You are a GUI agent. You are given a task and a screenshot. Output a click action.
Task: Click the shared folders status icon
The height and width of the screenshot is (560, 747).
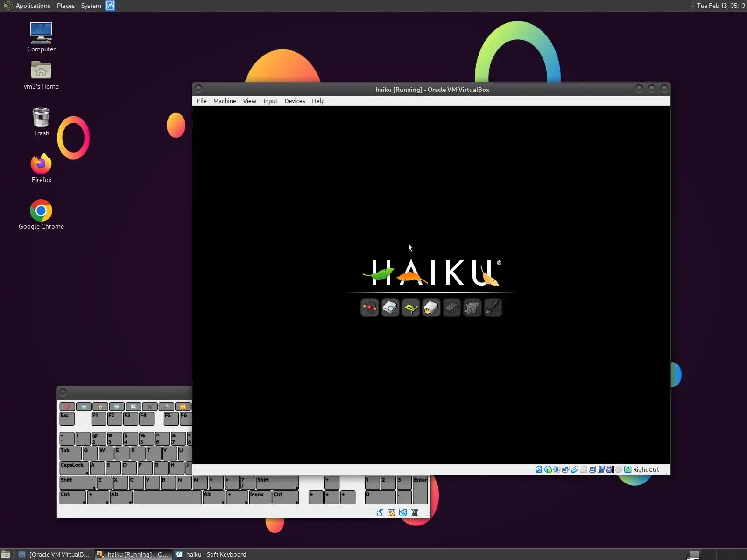tap(583, 469)
